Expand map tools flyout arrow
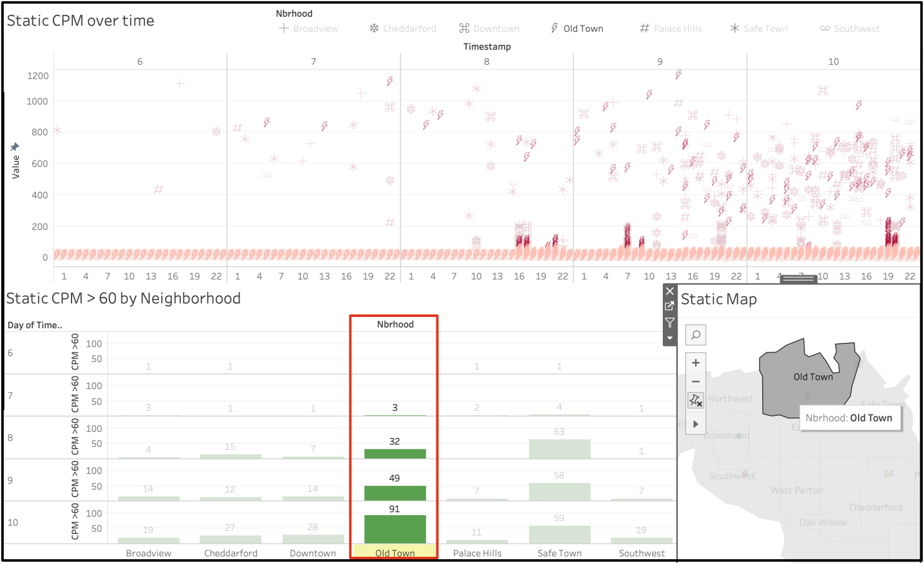The width and height of the screenshot is (924, 563). tap(696, 424)
